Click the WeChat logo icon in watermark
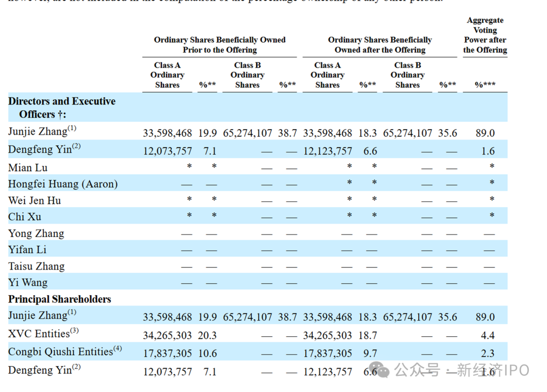 [383, 370]
